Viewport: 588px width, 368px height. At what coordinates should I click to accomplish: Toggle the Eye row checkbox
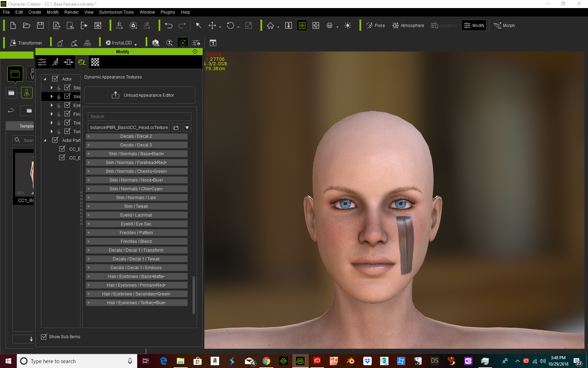click(67, 105)
